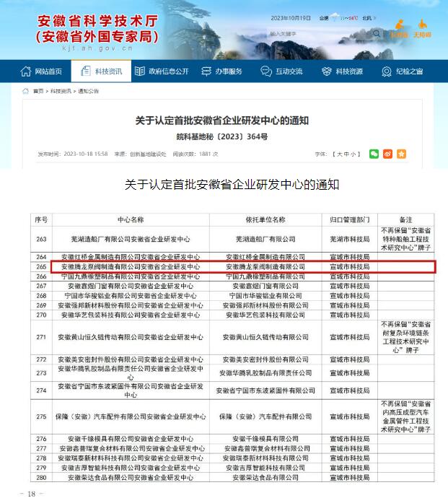This screenshot has height=498, width=448.
Task: Open 纪检之窗 menu item
Action: (409, 71)
